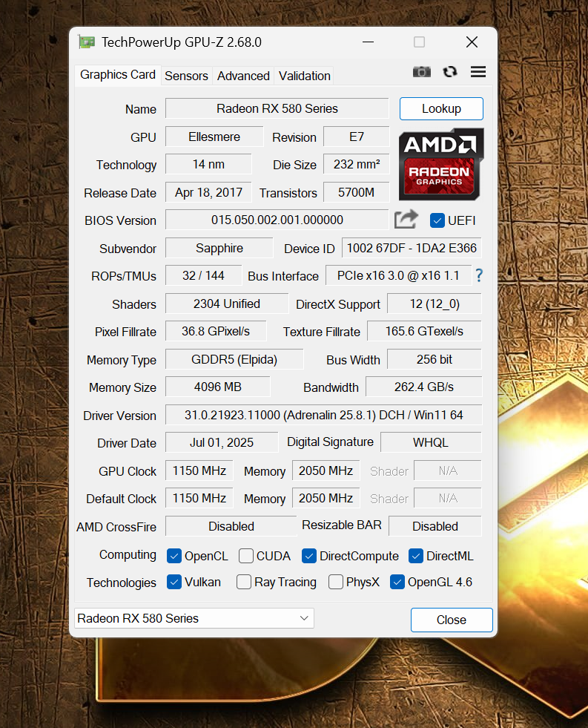Screen dimensions: 588x728
Task: Toggle the OpenCL checkbox
Action: [175, 556]
